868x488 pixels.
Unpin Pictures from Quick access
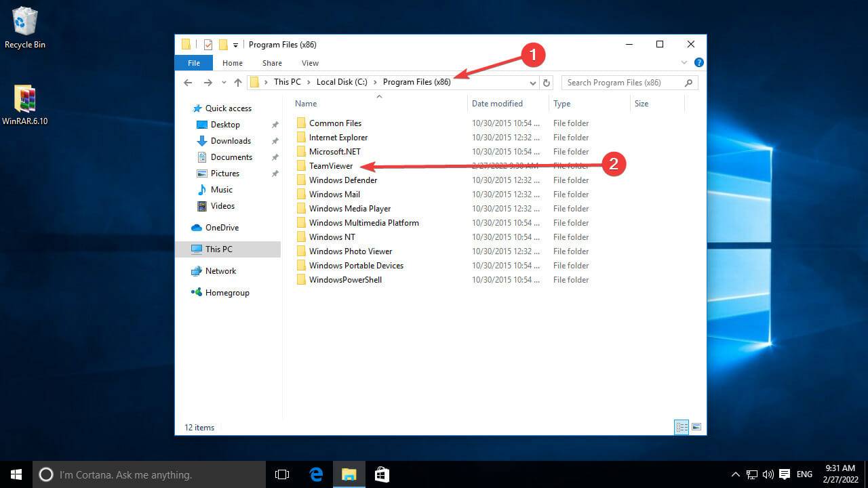coord(275,173)
